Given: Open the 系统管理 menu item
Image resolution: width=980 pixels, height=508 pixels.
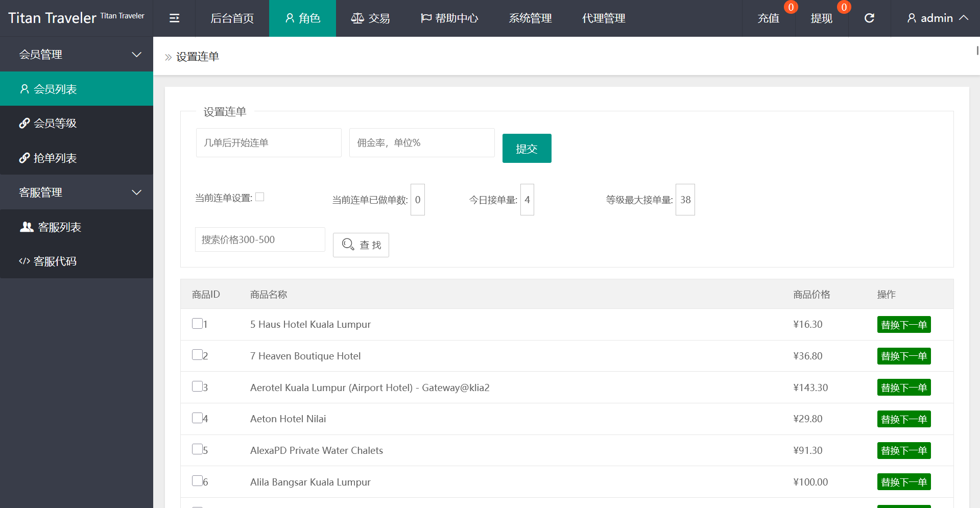Looking at the screenshot, I should 530,18.
